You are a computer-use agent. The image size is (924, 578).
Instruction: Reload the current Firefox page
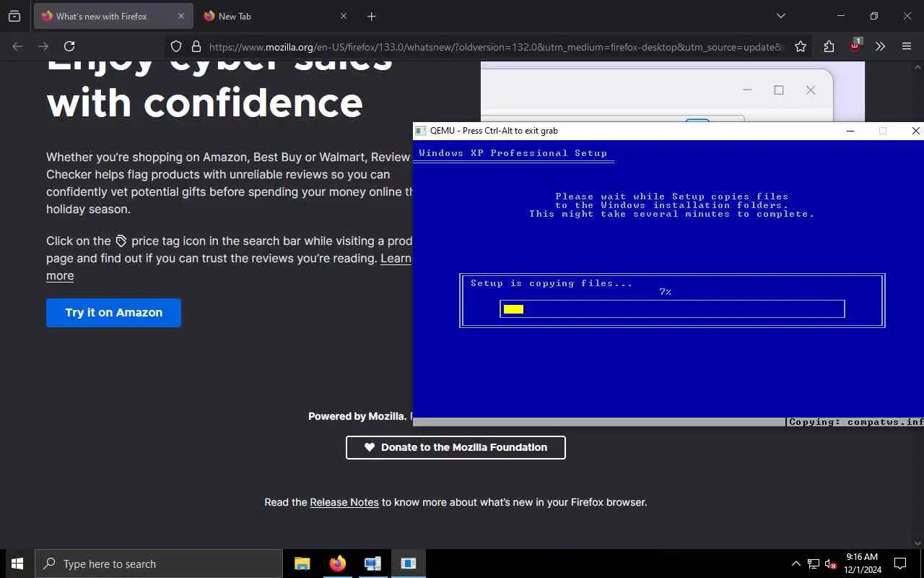pyautogui.click(x=69, y=46)
